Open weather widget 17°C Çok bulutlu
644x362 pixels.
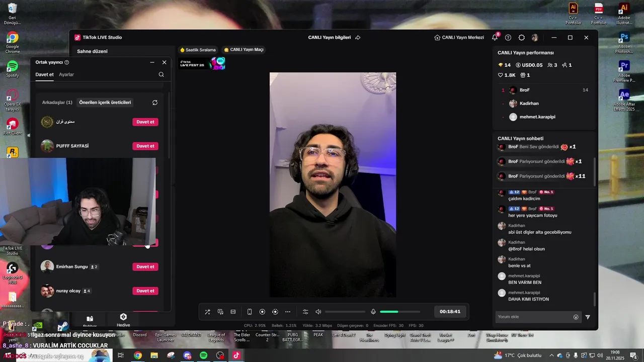tap(518, 355)
